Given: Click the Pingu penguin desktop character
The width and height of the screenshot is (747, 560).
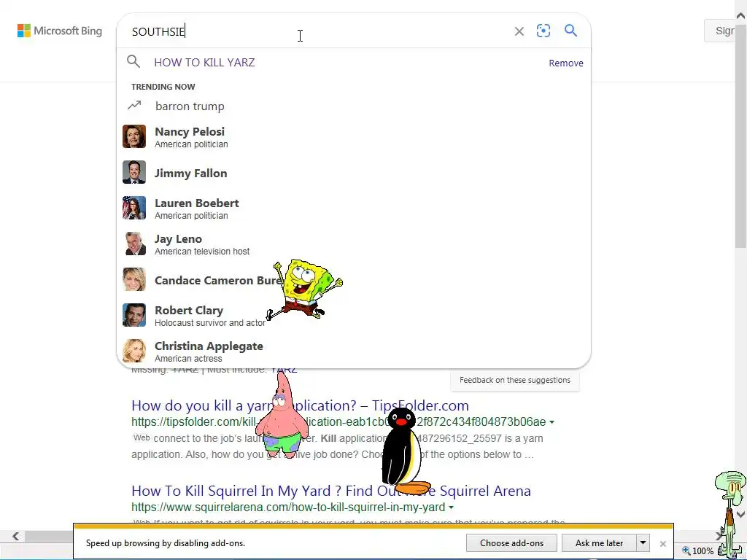Looking at the screenshot, I should pyautogui.click(x=403, y=451).
